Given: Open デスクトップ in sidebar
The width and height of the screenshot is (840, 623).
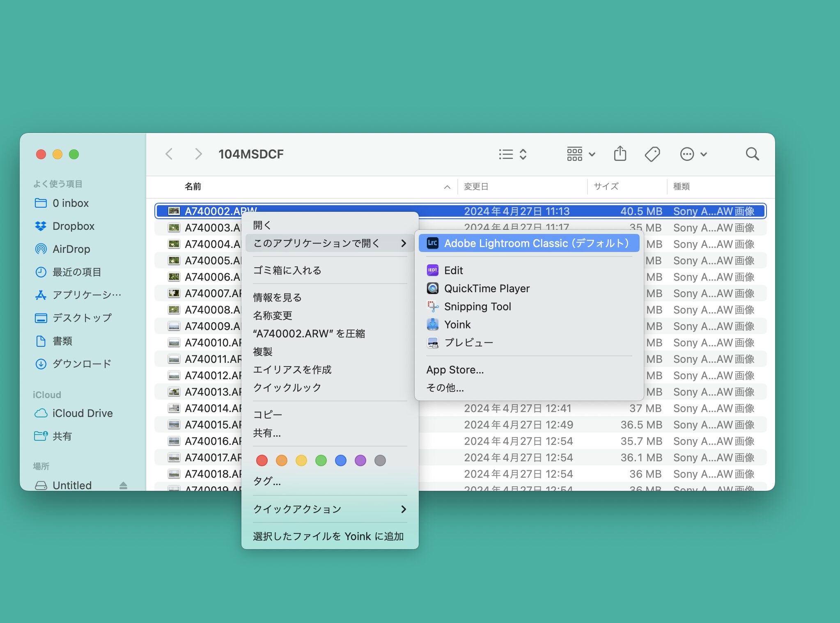Looking at the screenshot, I should [x=82, y=318].
